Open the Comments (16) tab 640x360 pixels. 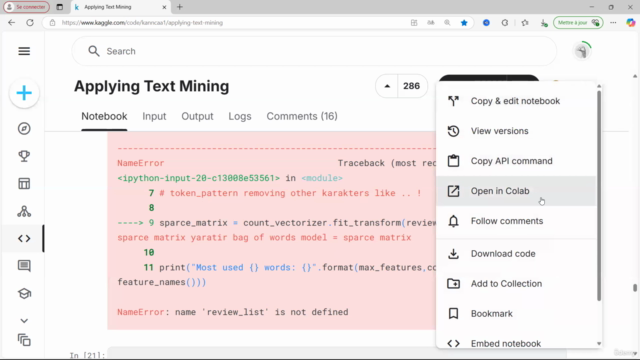[302, 116]
